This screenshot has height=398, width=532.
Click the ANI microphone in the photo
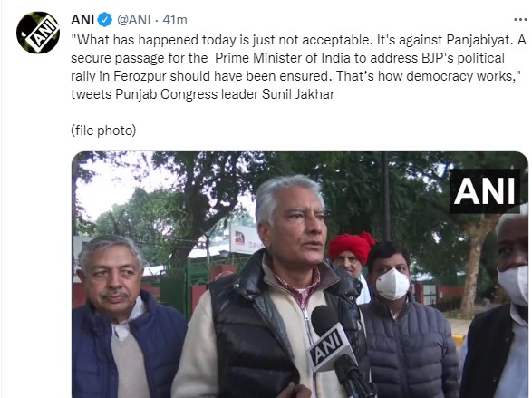pyautogui.click(x=331, y=343)
